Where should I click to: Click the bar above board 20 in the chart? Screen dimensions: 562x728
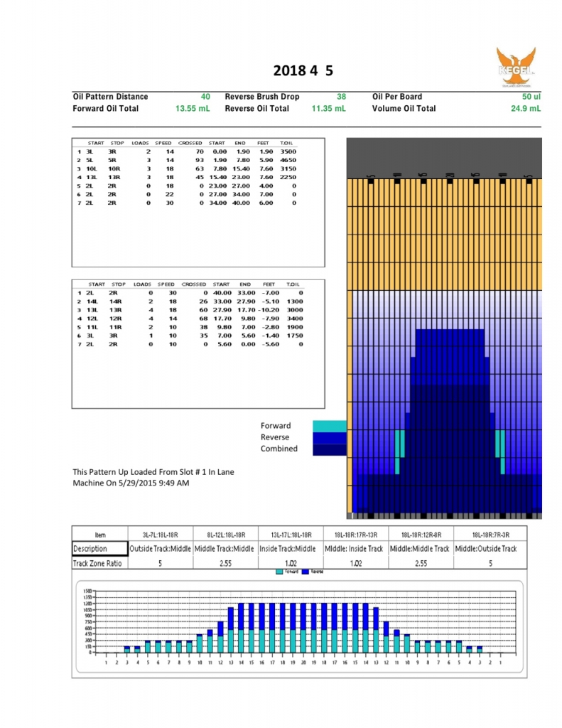[303, 628]
